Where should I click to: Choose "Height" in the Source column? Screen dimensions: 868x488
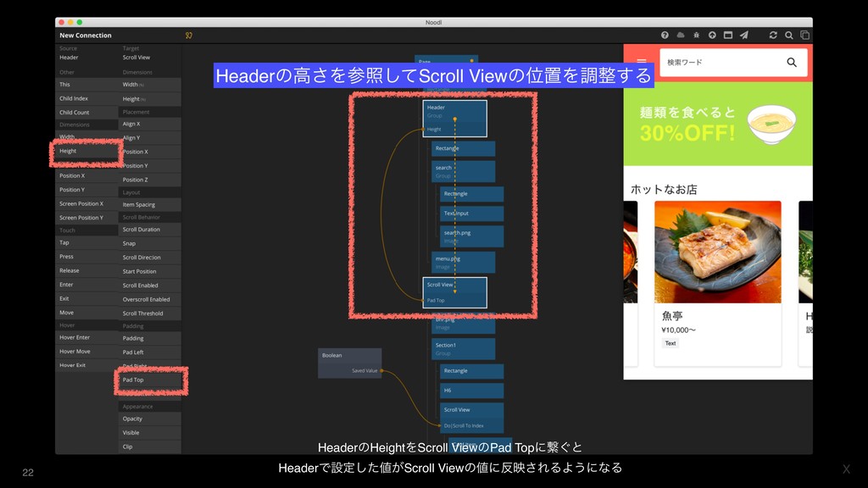click(x=86, y=151)
